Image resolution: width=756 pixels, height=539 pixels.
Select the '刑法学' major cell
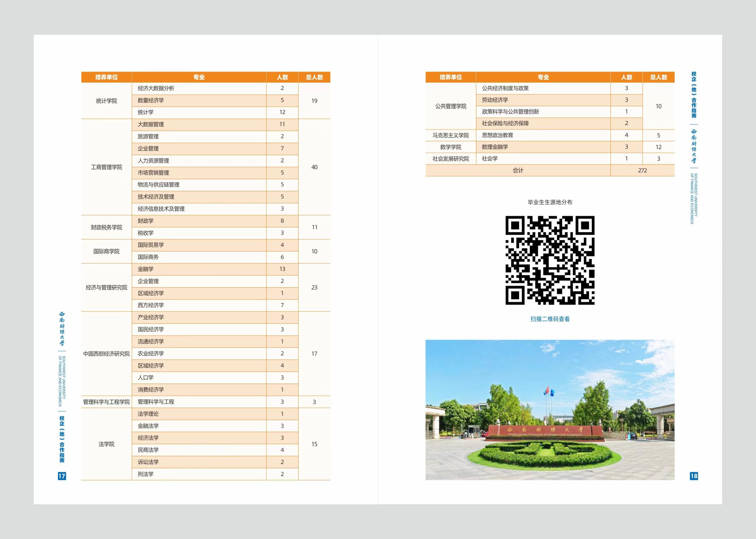click(x=199, y=474)
